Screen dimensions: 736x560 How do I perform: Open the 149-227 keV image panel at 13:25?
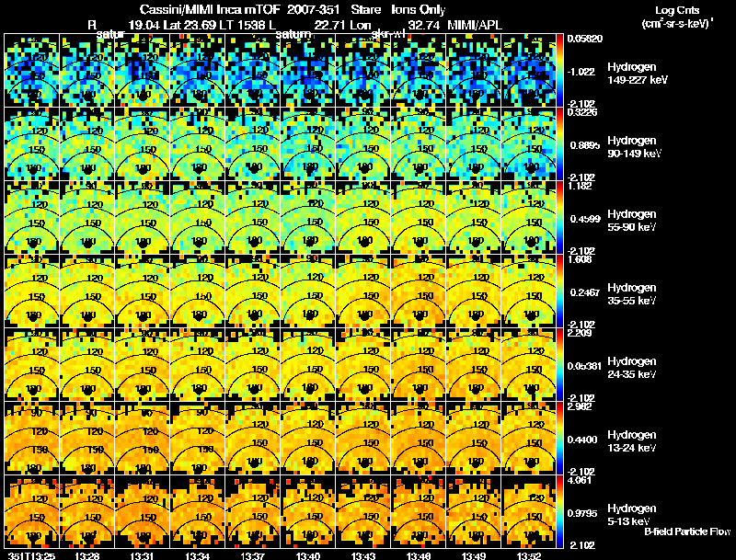(x=31, y=71)
